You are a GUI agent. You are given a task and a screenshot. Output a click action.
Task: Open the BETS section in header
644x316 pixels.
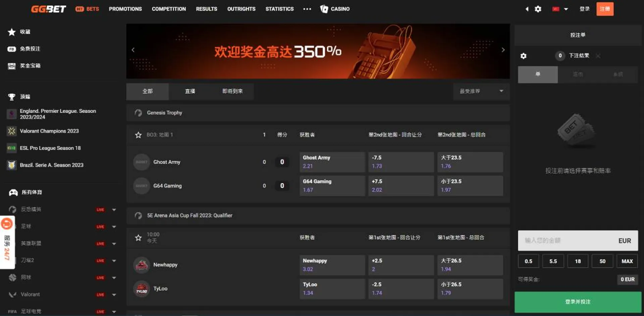pyautogui.click(x=87, y=9)
